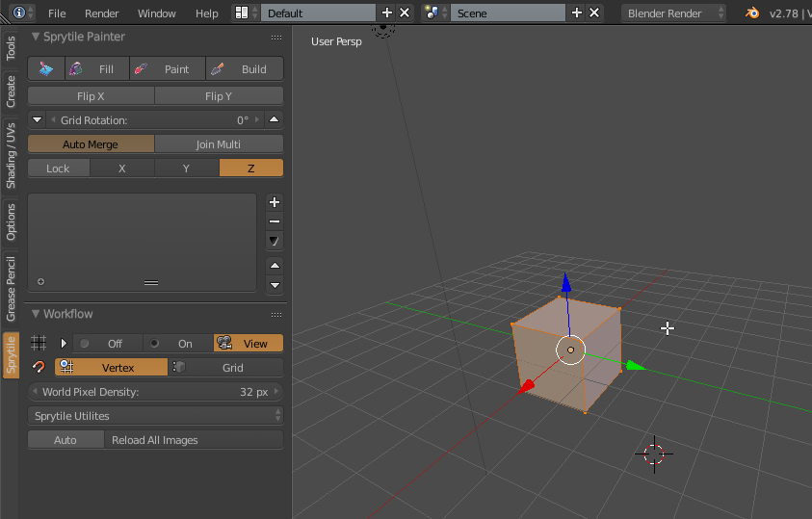Move list item up
This screenshot has height=519, width=812.
[x=275, y=266]
